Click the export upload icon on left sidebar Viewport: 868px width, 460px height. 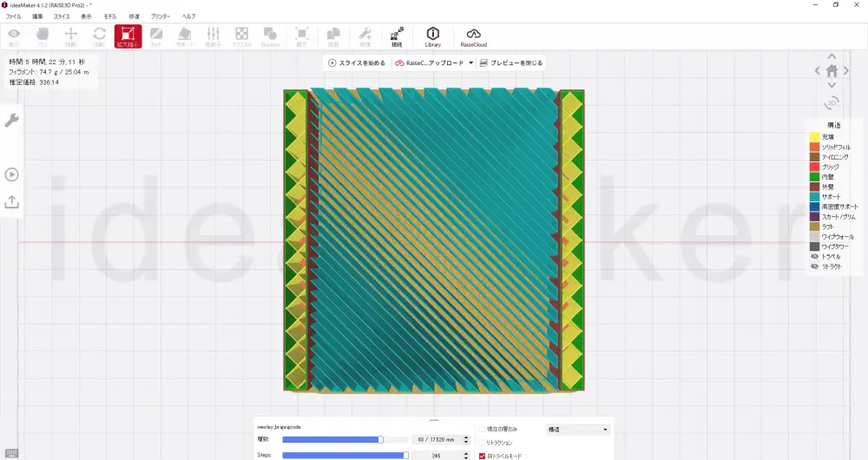12,201
